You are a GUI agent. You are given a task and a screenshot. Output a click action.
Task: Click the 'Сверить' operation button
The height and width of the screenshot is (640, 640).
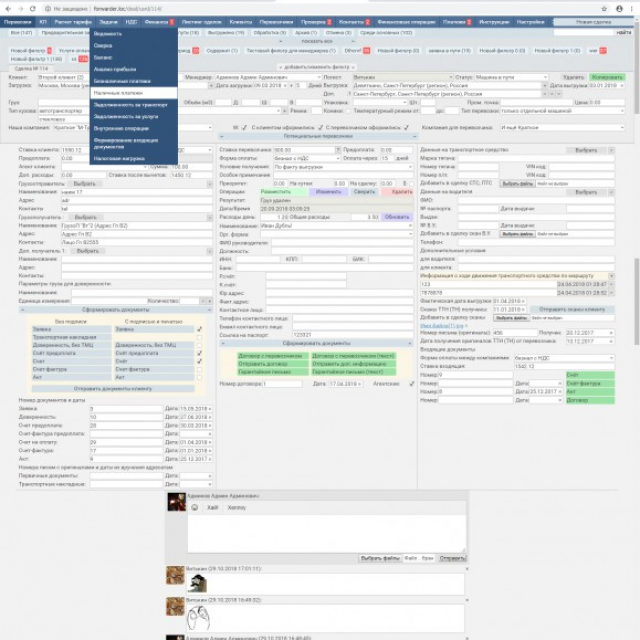click(x=364, y=192)
